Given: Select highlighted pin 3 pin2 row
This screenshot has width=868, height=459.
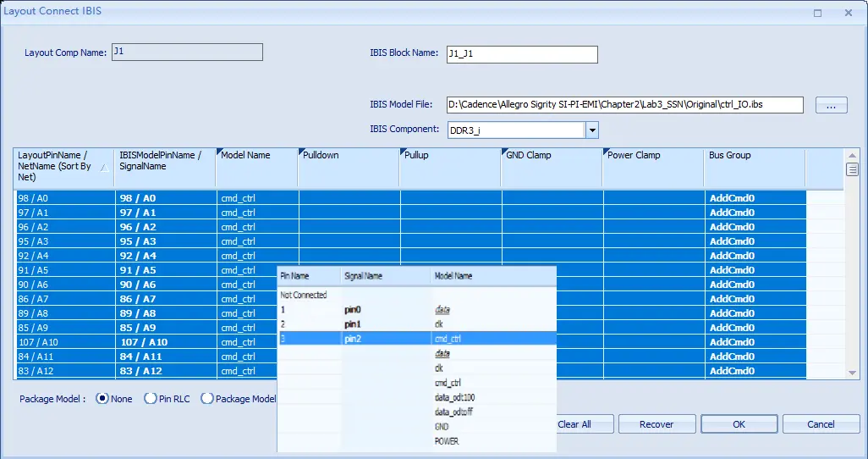Looking at the screenshot, I should [x=417, y=338].
